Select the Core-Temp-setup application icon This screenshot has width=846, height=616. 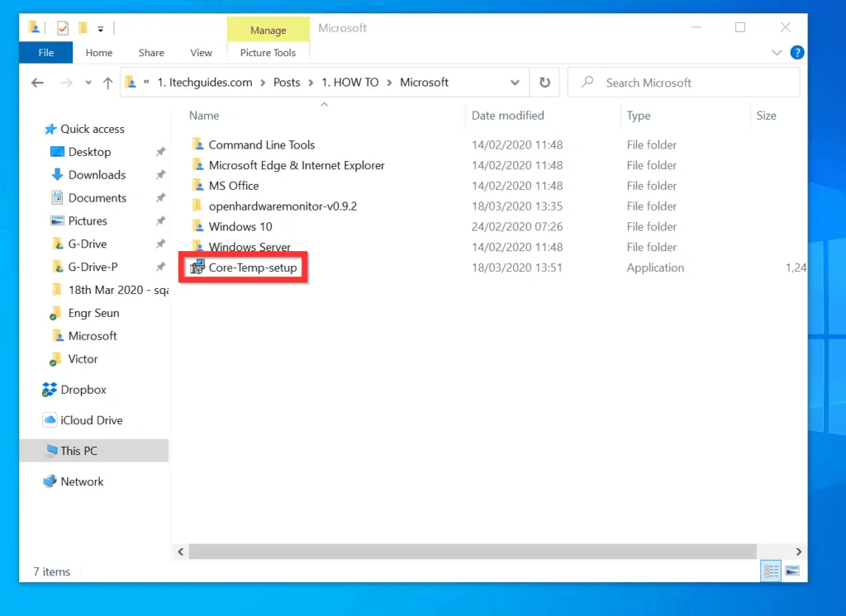(197, 268)
